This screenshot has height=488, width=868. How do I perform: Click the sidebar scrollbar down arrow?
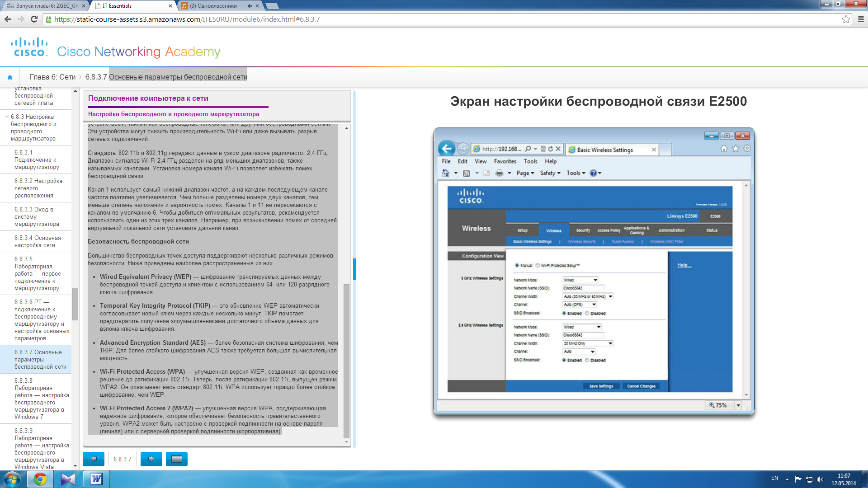point(75,466)
